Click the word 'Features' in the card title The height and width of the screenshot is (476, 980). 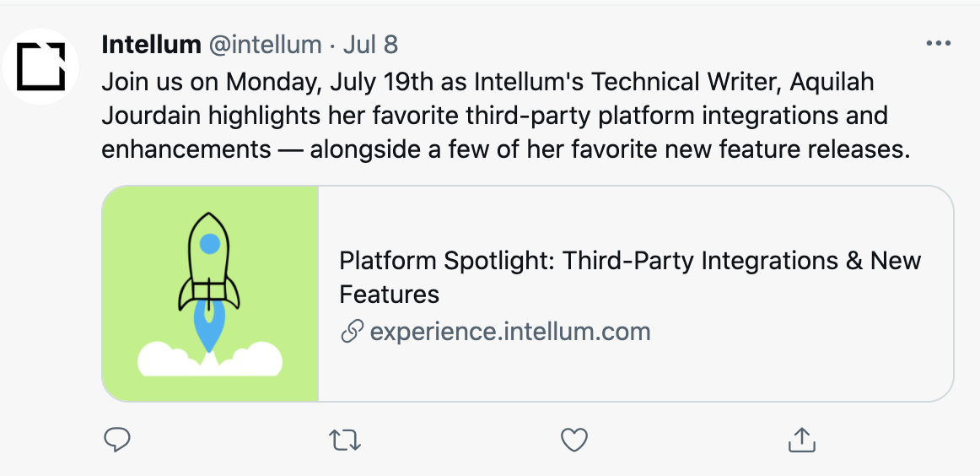[x=390, y=295]
